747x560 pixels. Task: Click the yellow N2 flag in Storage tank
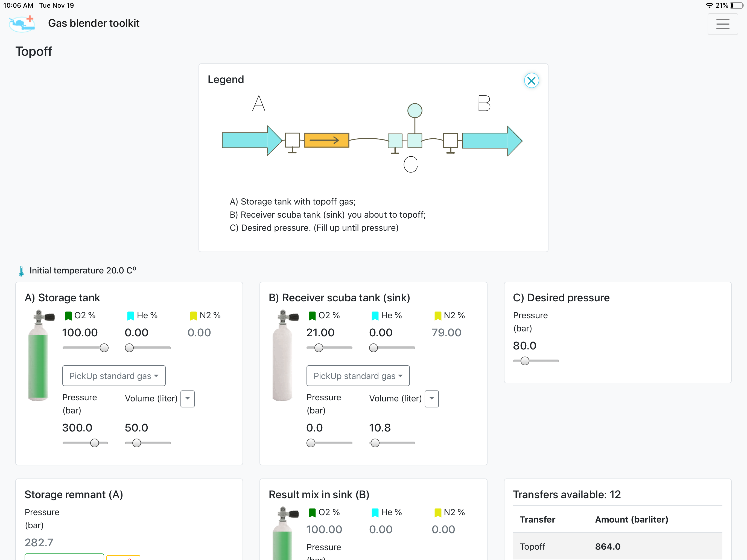point(193,316)
